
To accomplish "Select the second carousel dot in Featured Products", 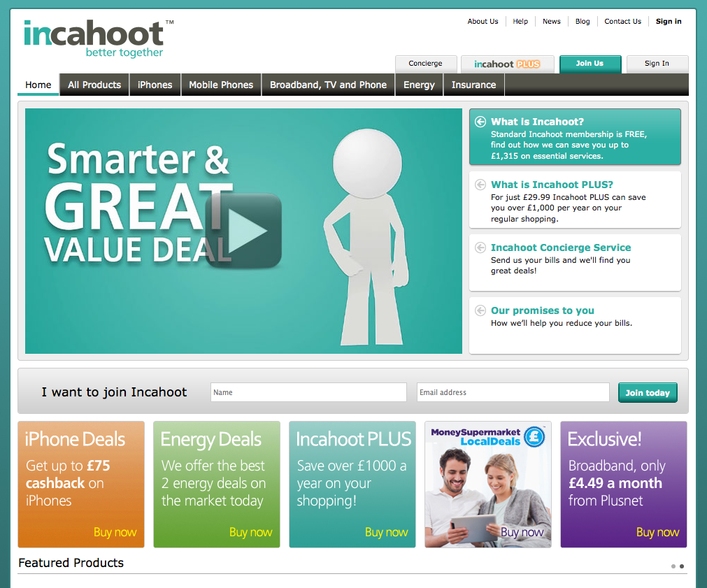I will [682, 566].
